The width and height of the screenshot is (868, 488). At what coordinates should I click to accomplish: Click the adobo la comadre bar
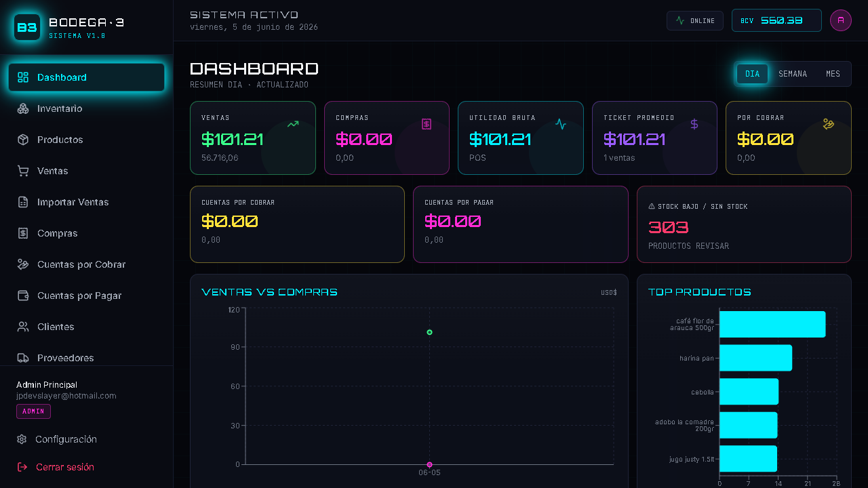click(748, 425)
